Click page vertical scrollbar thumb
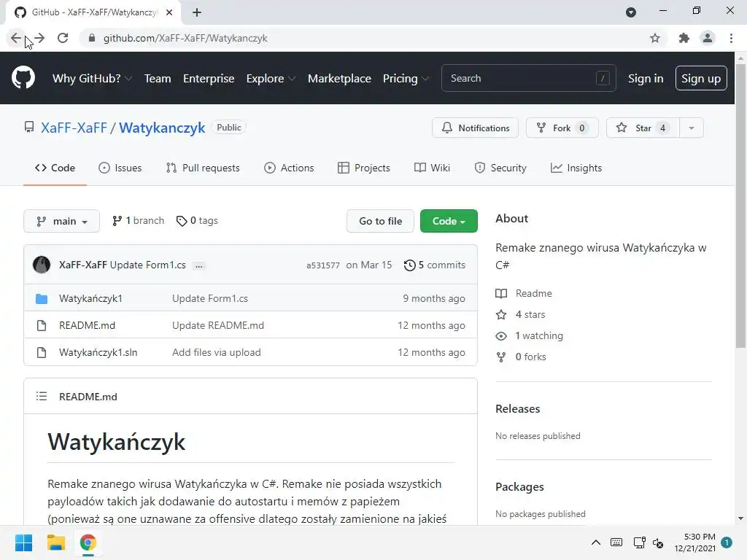Image resolution: width=747 pixels, height=560 pixels. (x=740, y=206)
